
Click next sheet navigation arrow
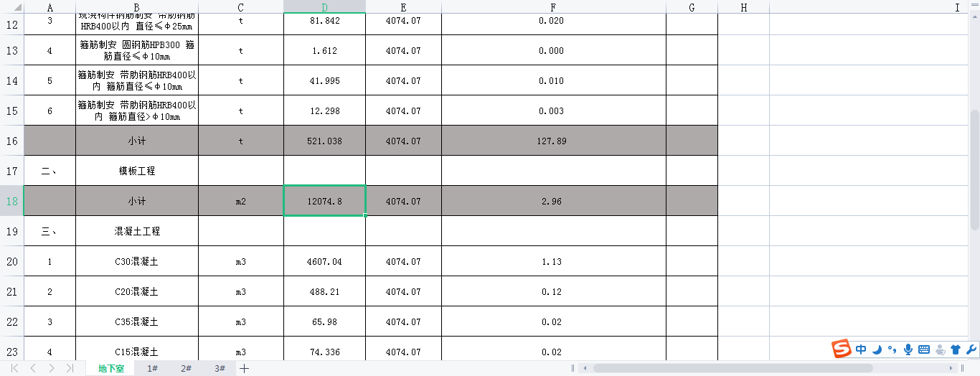[51, 368]
